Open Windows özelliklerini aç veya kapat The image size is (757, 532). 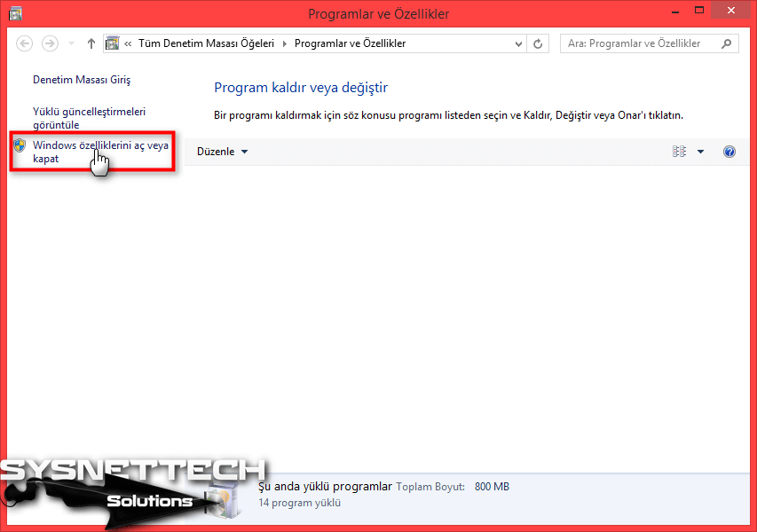tap(100, 152)
